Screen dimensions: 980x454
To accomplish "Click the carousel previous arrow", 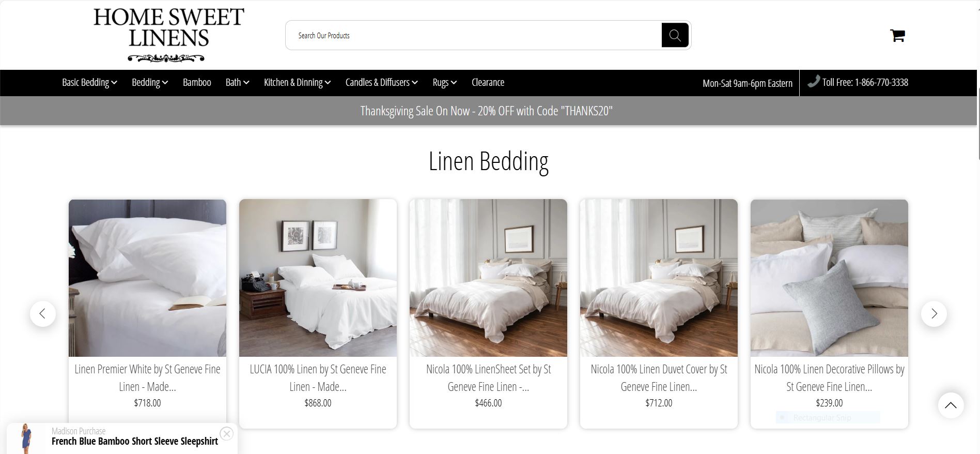I will pos(43,313).
